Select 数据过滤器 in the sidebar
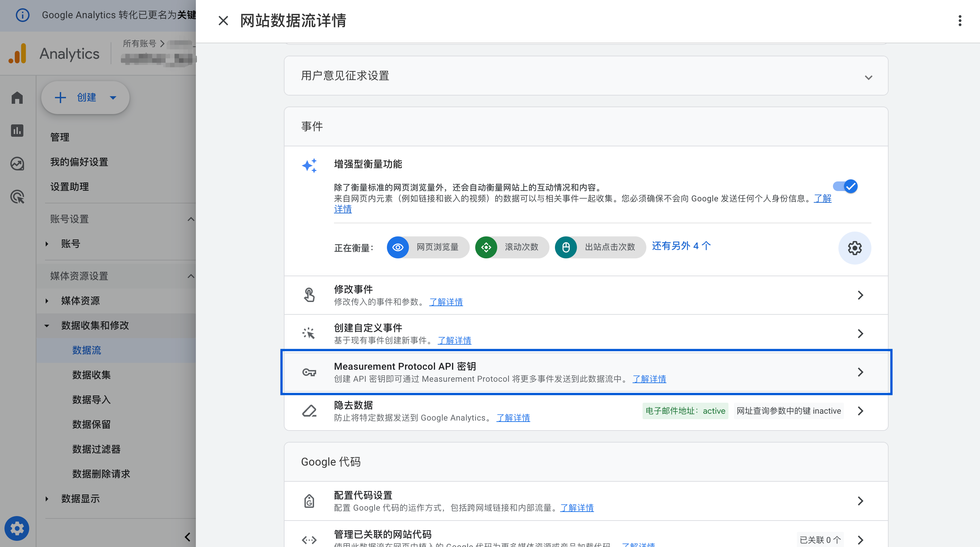The image size is (980, 547). (96, 449)
